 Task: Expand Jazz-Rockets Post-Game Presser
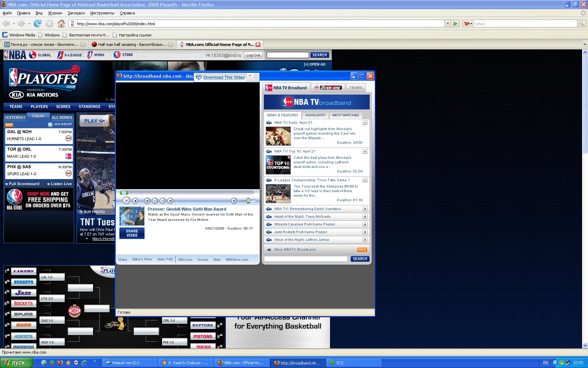pyautogui.click(x=365, y=232)
